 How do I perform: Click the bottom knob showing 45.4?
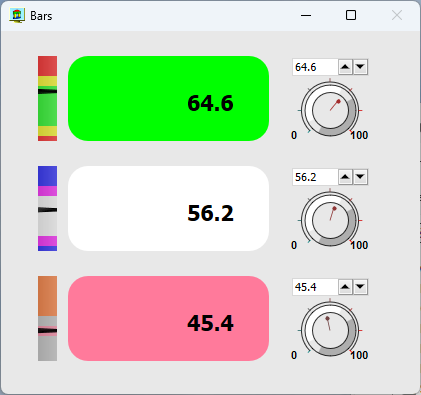pos(330,330)
